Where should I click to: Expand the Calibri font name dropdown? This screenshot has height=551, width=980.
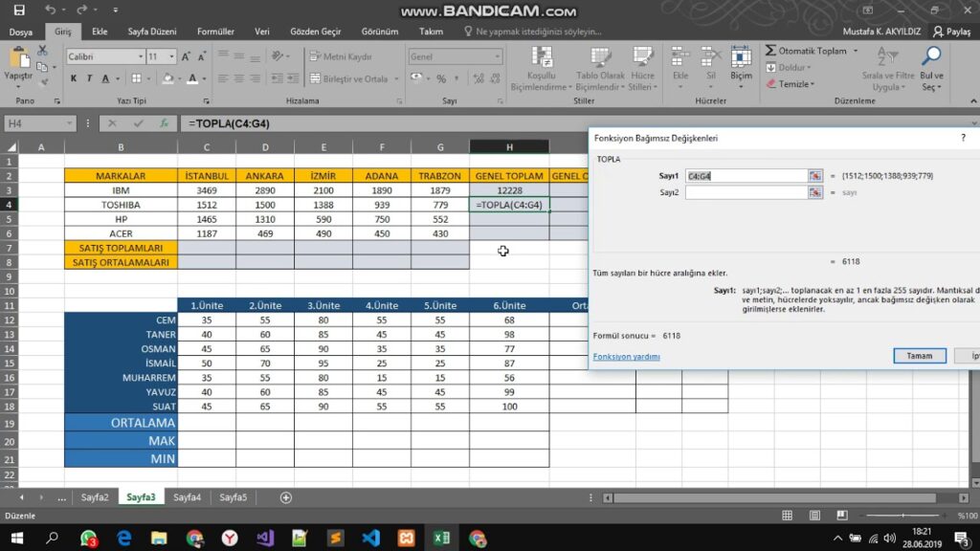(x=138, y=57)
